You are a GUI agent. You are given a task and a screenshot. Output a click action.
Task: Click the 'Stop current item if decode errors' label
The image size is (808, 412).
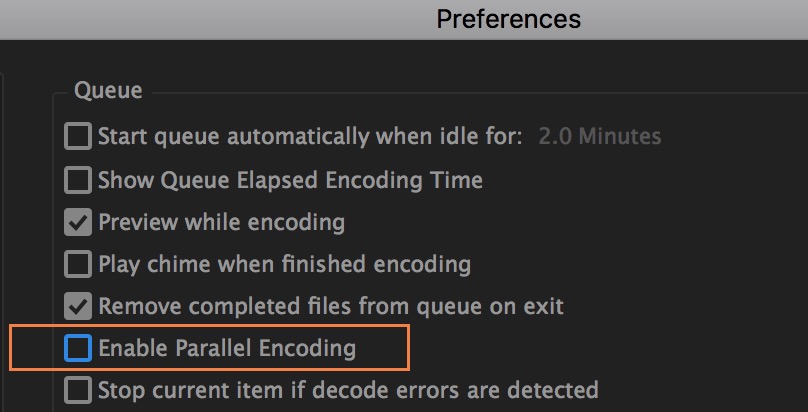coord(348,389)
